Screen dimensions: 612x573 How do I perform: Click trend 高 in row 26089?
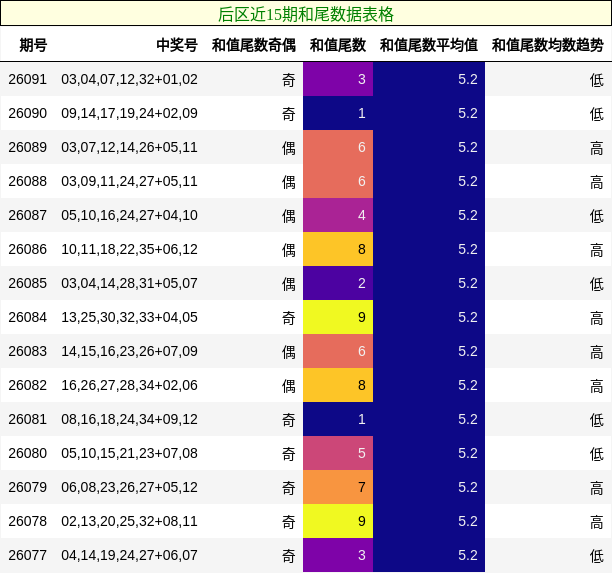[597, 148]
